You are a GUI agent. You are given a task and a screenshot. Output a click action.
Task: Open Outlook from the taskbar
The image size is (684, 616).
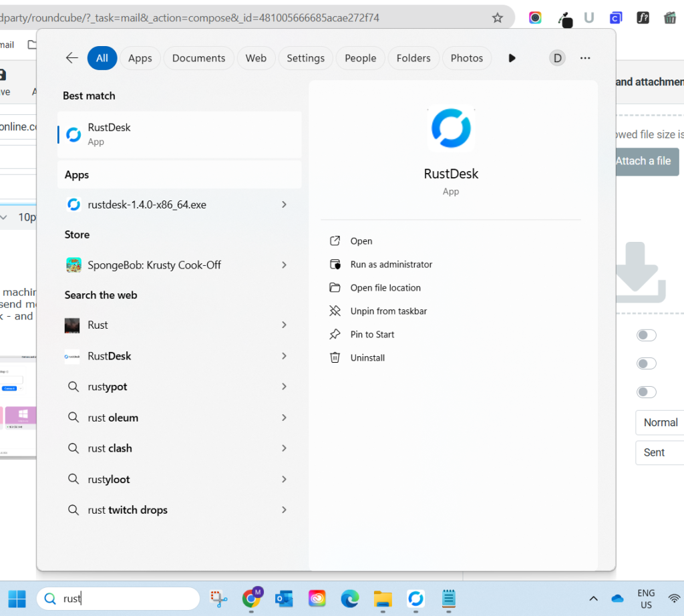pyautogui.click(x=284, y=599)
